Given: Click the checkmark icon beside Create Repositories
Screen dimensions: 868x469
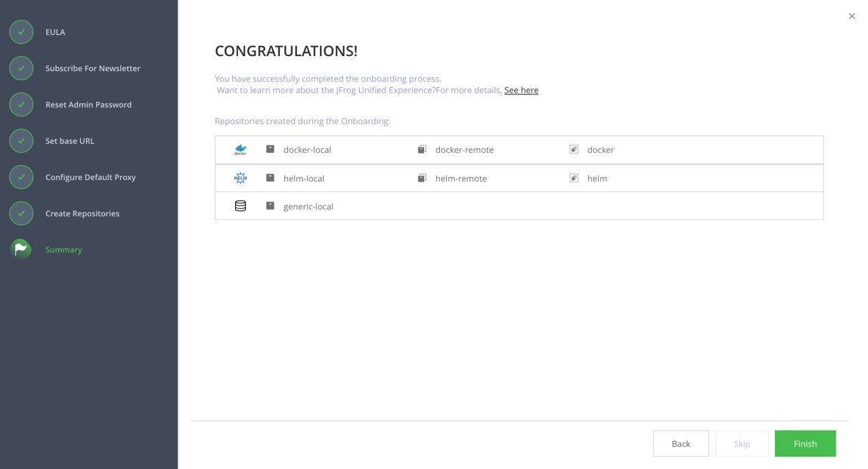Looking at the screenshot, I should pyautogui.click(x=20, y=213).
